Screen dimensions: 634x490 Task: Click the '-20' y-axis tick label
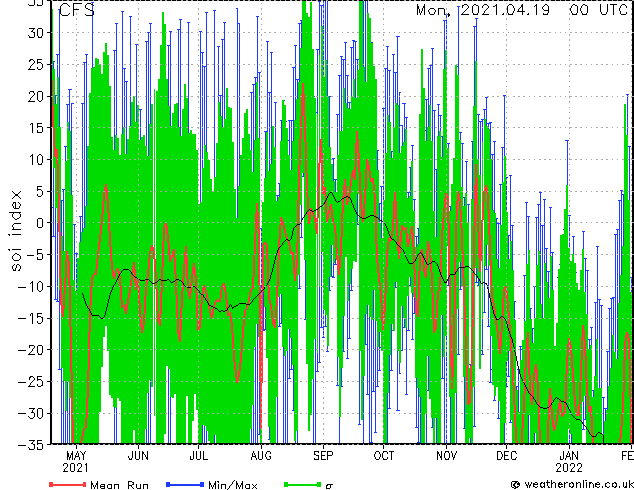tap(31, 350)
